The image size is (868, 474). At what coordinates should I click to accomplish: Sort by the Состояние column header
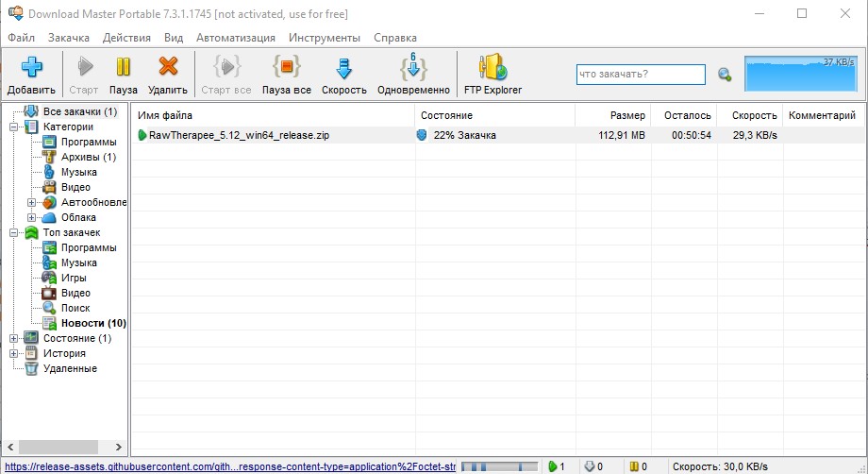[495, 116]
